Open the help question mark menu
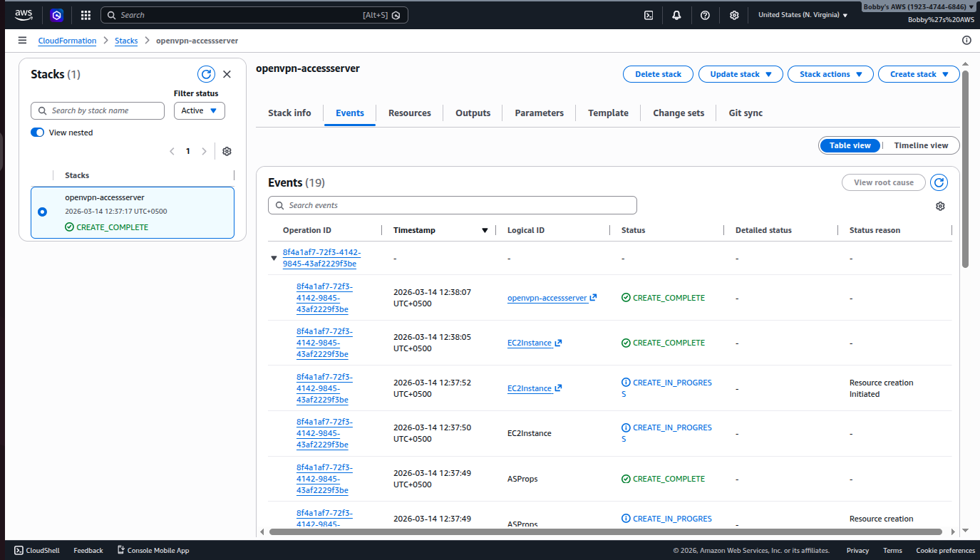Image resolution: width=980 pixels, height=560 pixels. click(x=705, y=15)
